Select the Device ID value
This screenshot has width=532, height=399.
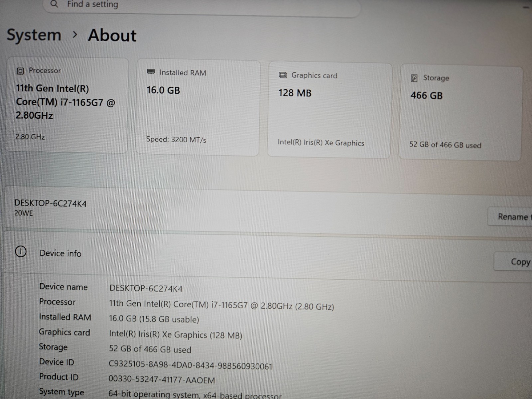click(191, 365)
